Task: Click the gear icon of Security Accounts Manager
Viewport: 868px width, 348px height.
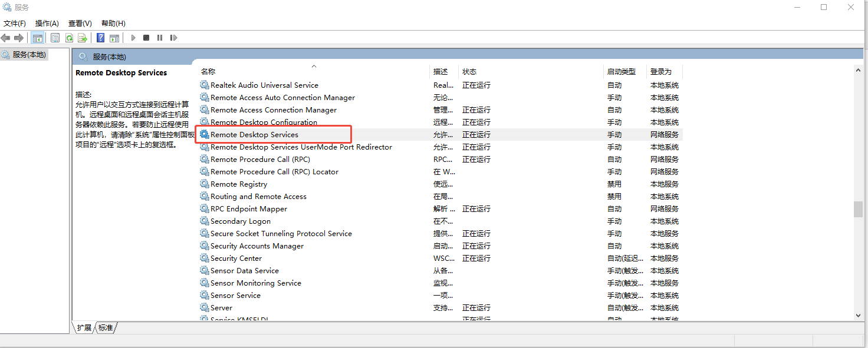Action: (205, 246)
